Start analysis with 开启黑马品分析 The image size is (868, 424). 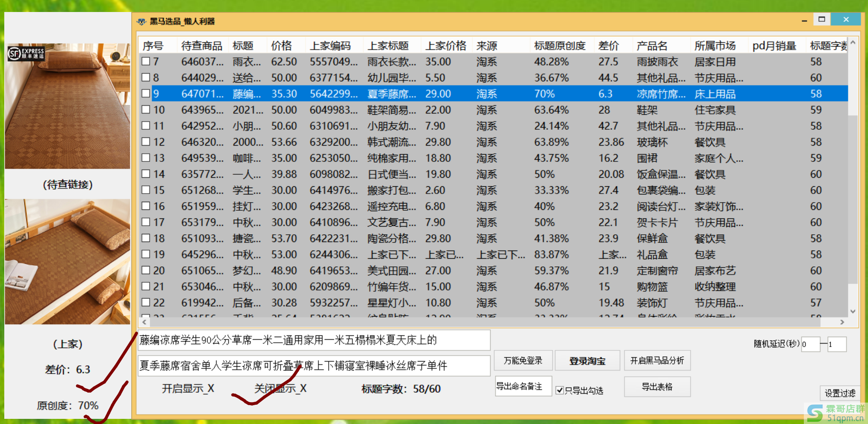click(657, 361)
